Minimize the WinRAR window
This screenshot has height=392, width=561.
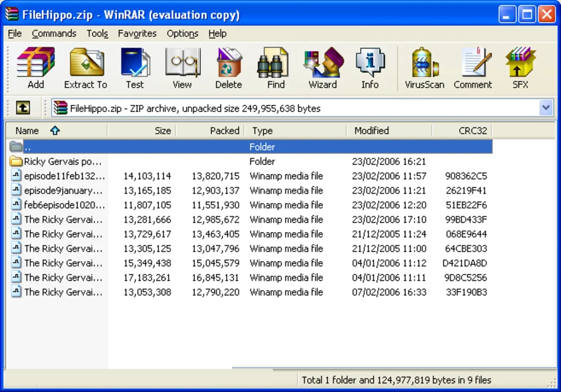507,15
